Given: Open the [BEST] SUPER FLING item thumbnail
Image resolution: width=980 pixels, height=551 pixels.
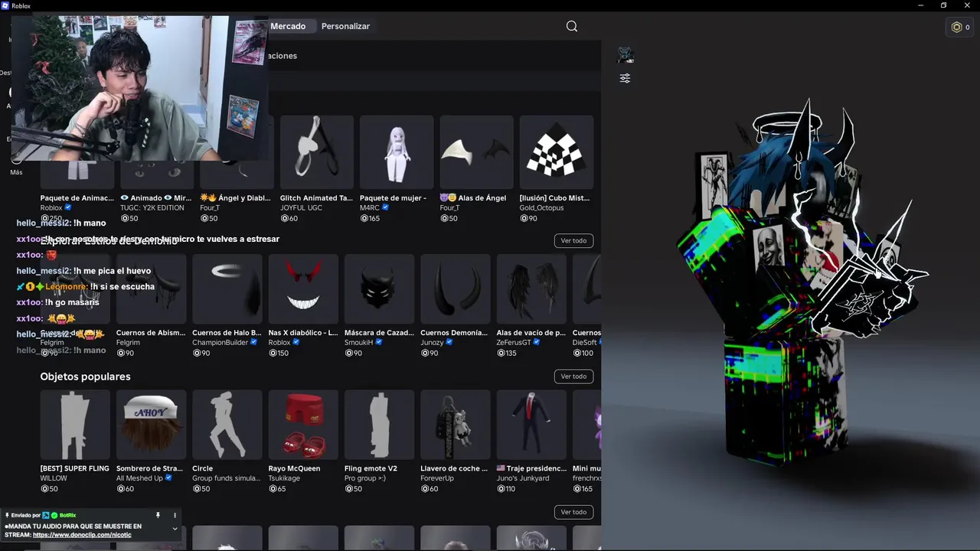Looking at the screenshot, I should tap(75, 425).
